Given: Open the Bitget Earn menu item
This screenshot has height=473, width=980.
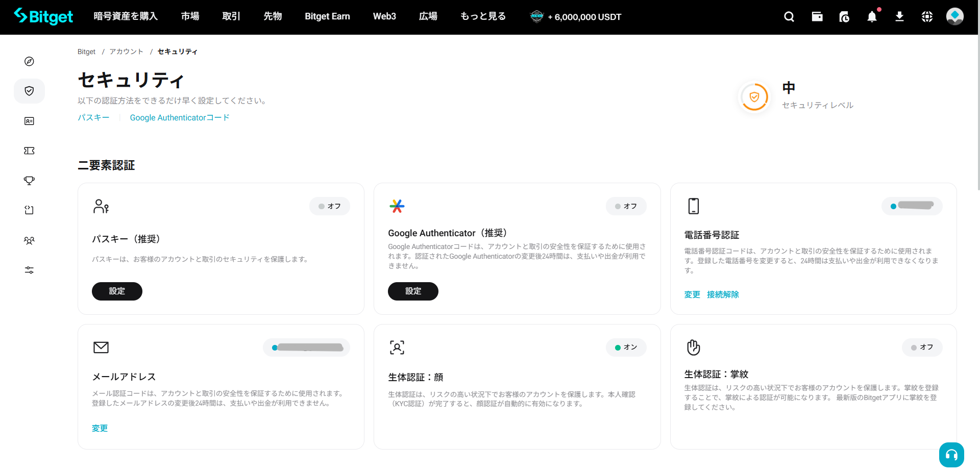Looking at the screenshot, I should click(327, 16).
